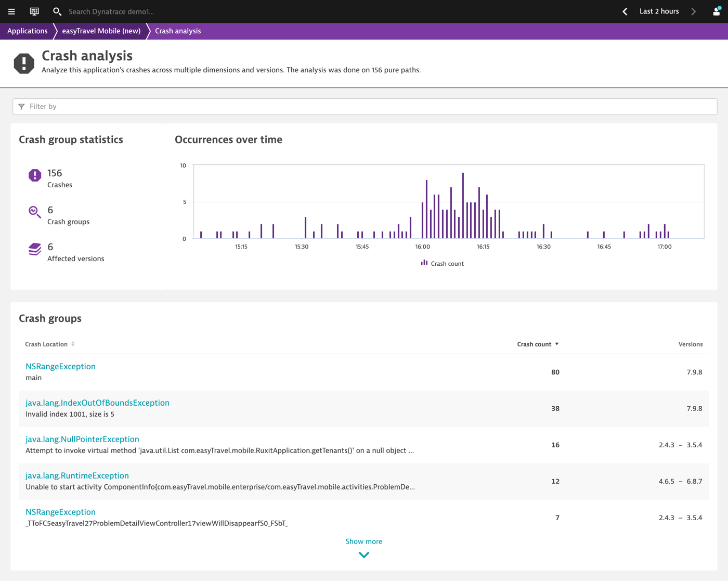The image size is (728, 581).
Task: Click crash count value 80
Action: click(555, 372)
